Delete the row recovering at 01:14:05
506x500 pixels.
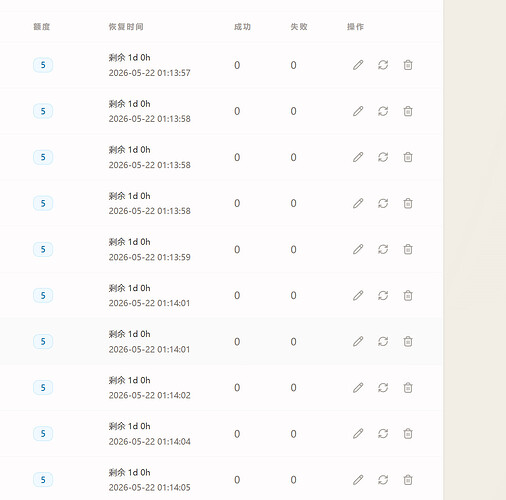pyautogui.click(x=408, y=480)
